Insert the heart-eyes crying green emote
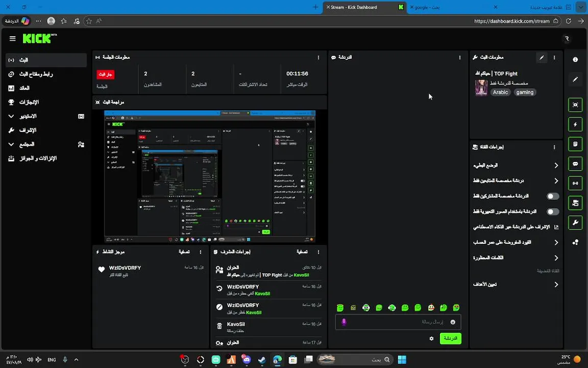The image size is (588, 368). click(x=456, y=308)
